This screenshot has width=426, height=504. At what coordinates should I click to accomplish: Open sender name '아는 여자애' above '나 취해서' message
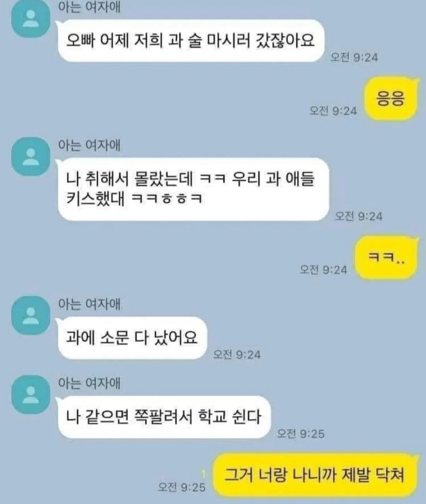[89, 145]
